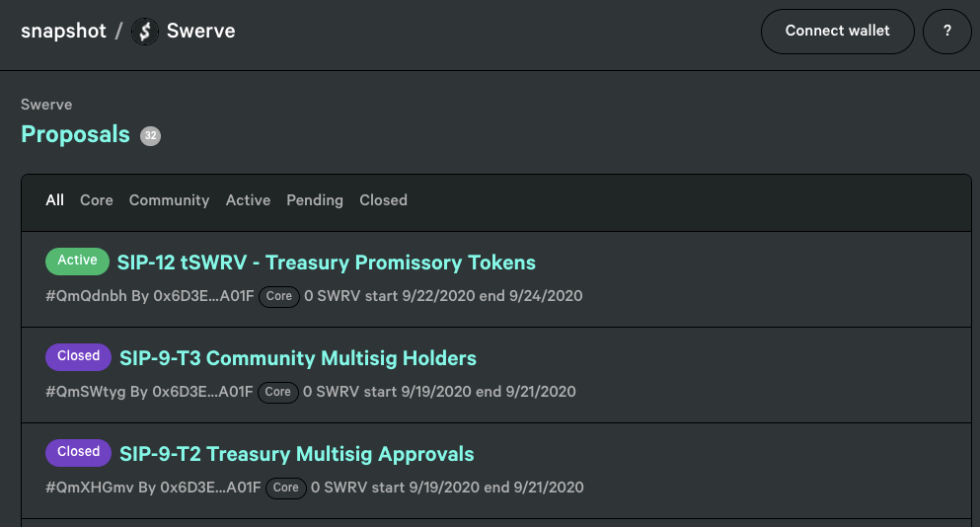The width and height of the screenshot is (980, 527).
Task: Filter proposals by Community
Action: click(170, 200)
